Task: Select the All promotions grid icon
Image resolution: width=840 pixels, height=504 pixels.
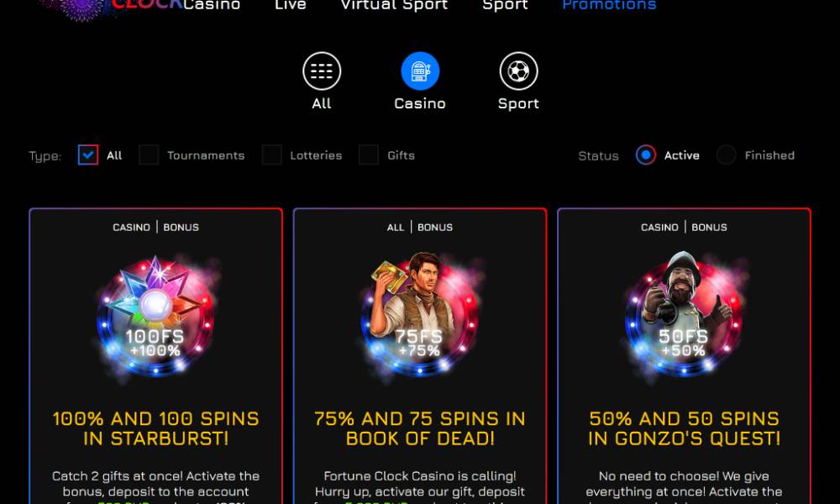Action: point(322,71)
